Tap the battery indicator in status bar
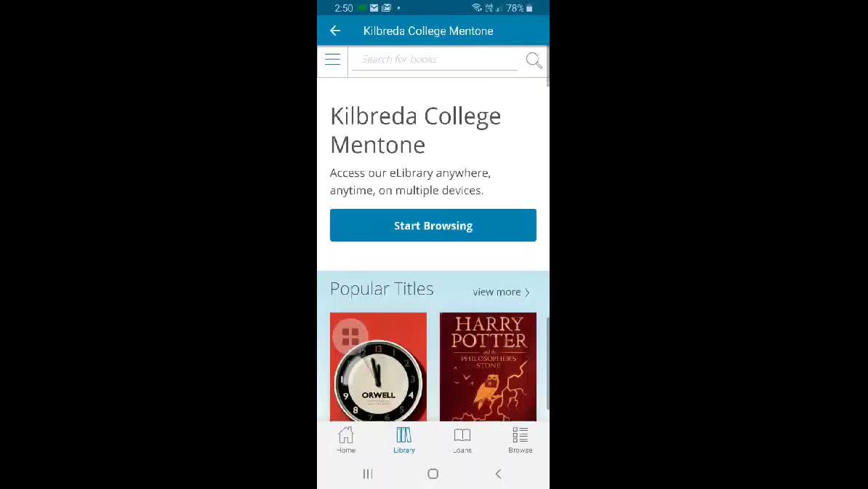 point(529,8)
